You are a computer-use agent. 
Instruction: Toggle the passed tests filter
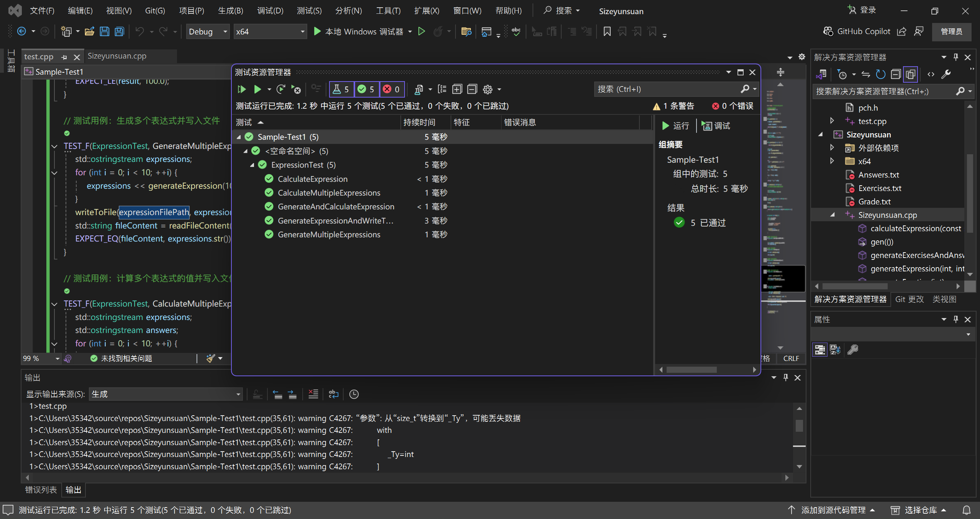point(366,89)
